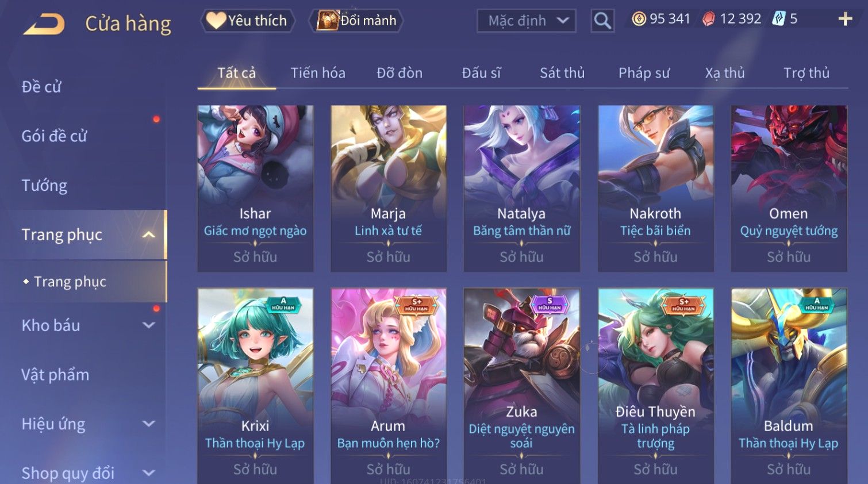Image resolution: width=868 pixels, height=484 pixels.
Task: Collapse the Trang phục sidebar section
Action: coord(149,235)
